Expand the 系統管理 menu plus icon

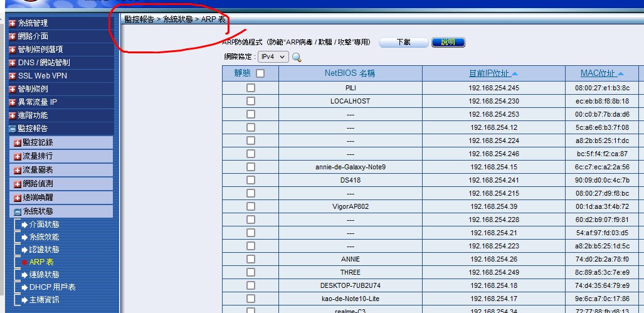(12, 23)
